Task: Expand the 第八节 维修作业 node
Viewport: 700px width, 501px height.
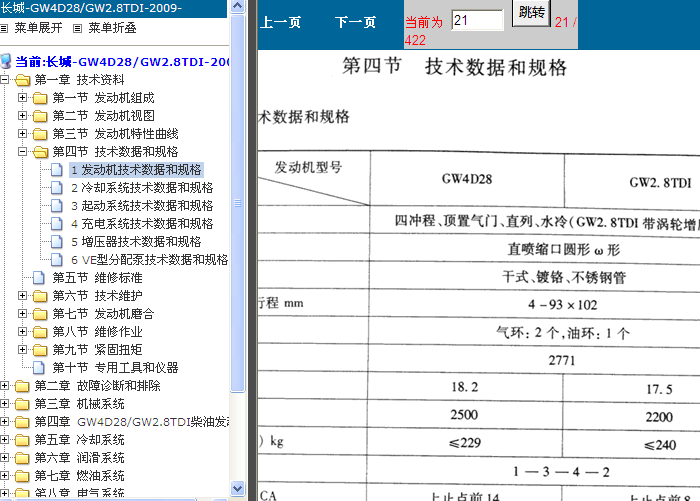Action: (22, 331)
